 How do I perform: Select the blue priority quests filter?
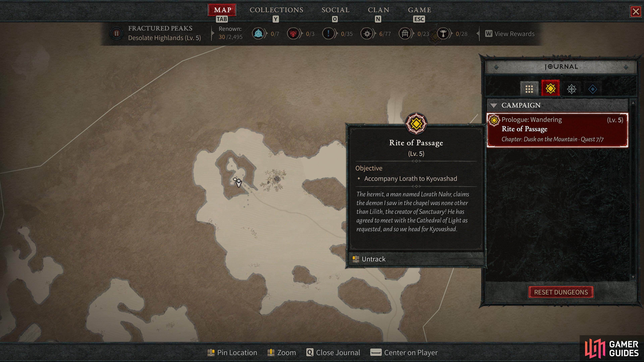coord(593,89)
